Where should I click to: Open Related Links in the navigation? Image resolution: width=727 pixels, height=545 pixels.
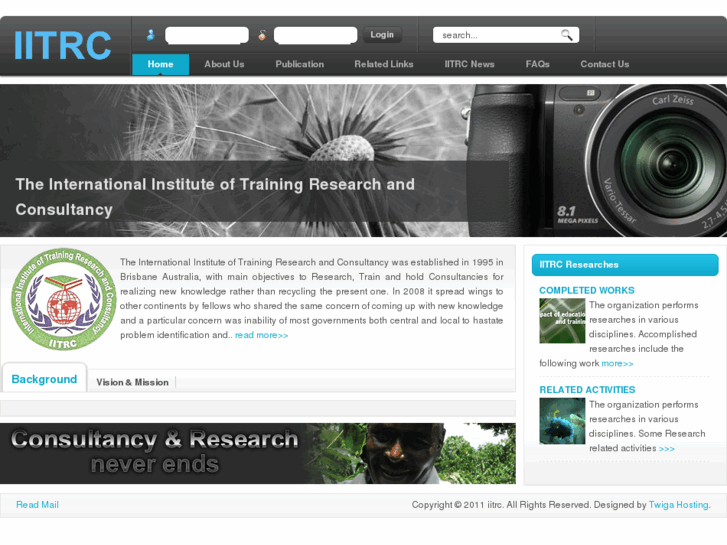(x=384, y=64)
